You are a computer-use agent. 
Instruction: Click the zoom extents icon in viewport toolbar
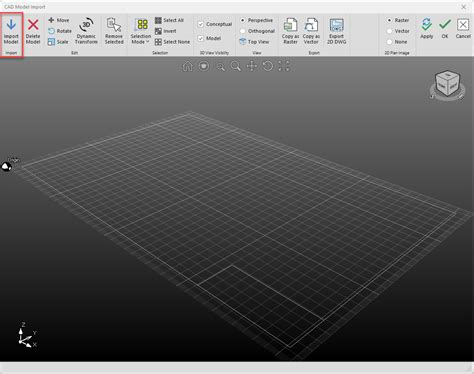[x=284, y=66]
